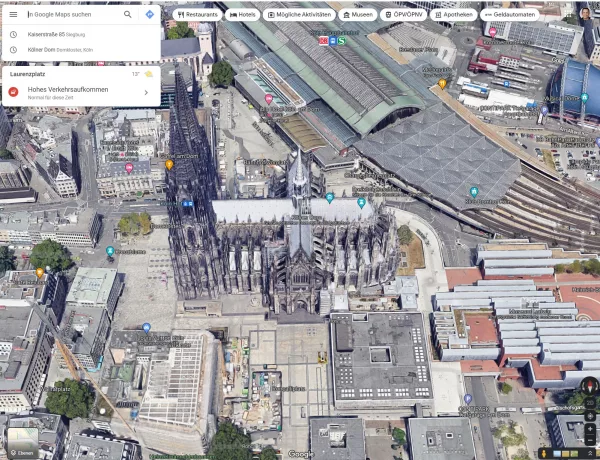Open the hamburger main menu

click(13, 15)
